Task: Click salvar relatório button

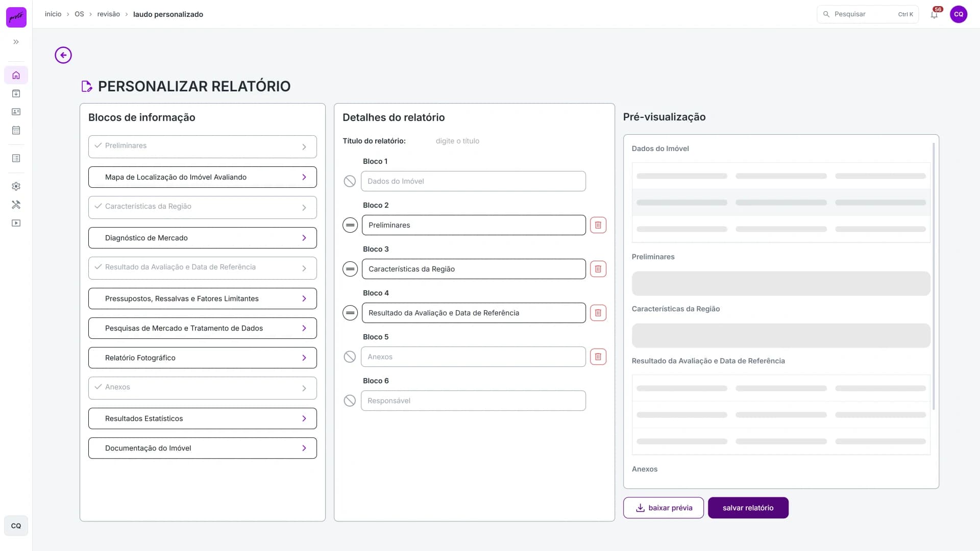Action: pyautogui.click(x=748, y=508)
